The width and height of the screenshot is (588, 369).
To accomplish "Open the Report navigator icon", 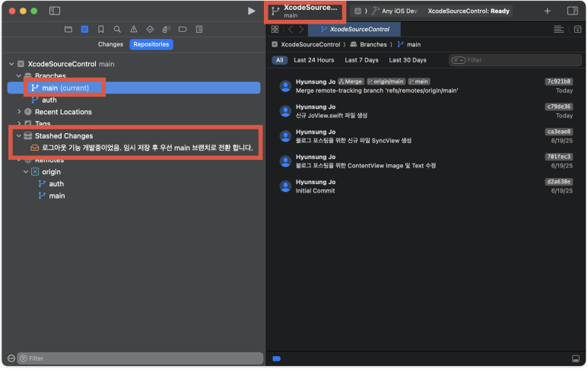I will pyautogui.click(x=199, y=29).
